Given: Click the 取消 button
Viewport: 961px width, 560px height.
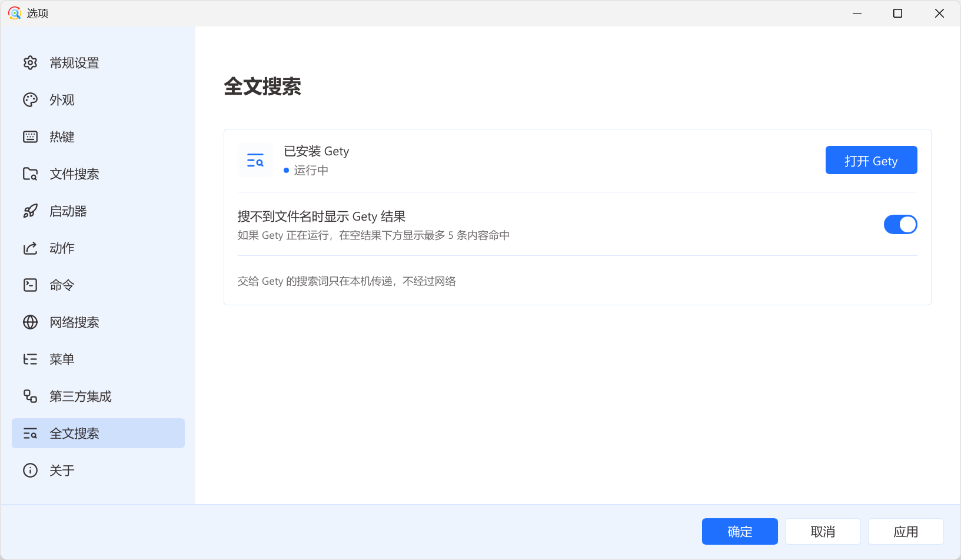Looking at the screenshot, I should tap(823, 532).
